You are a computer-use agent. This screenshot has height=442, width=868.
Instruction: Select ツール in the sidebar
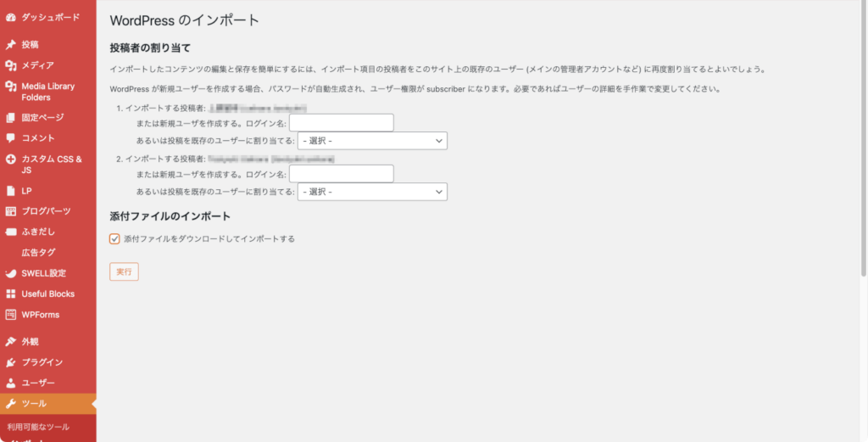click(48, 404)
